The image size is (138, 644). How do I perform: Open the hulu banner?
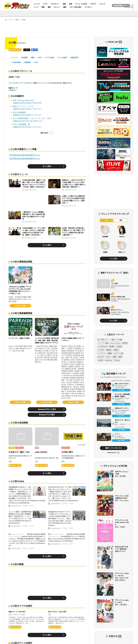[113, 97]
